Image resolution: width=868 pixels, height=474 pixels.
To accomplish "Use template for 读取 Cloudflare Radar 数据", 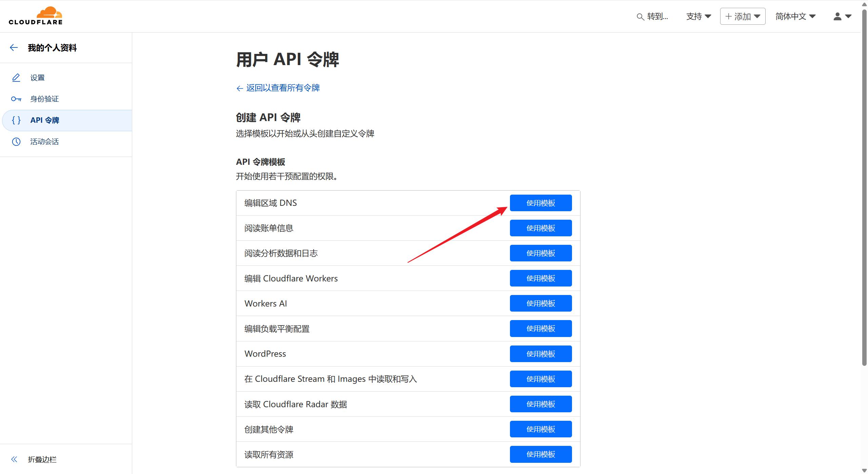I will tap(541, 404).
